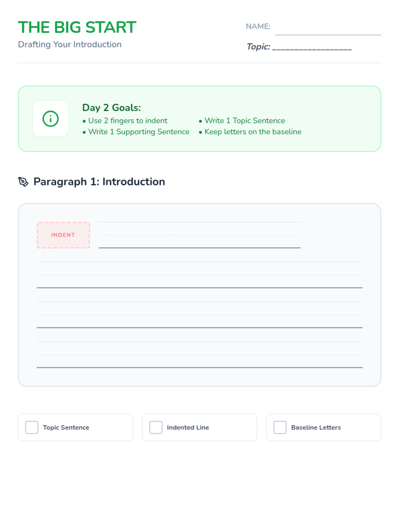Viewport: 399px width, 532px height.
Task: Click the Name input line
Action: coord(328,29)
